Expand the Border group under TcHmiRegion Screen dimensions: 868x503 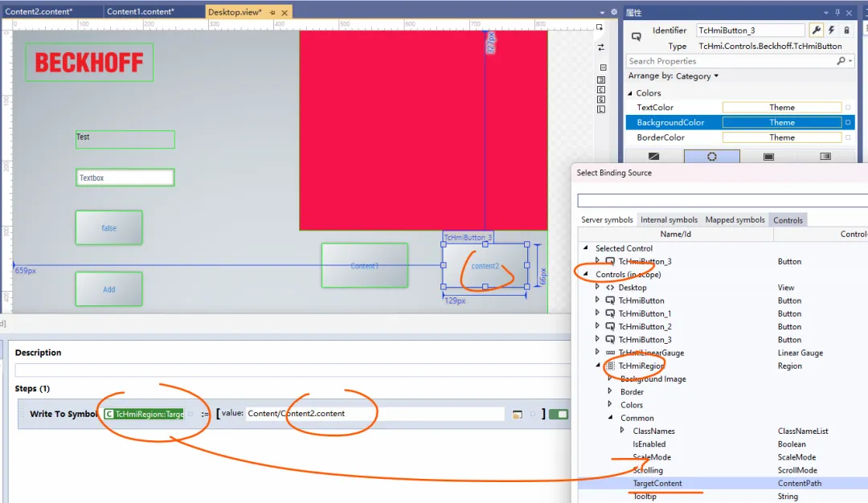tap(610, 391)
